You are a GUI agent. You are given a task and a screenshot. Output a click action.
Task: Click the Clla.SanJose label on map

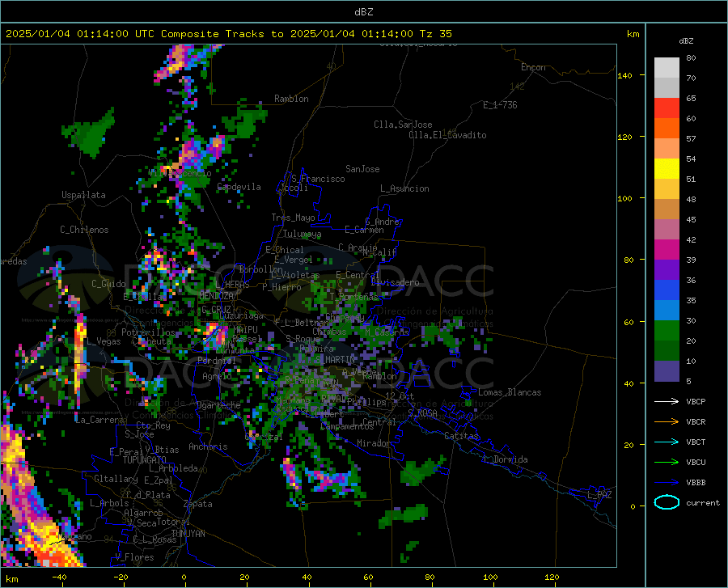(x=403, y=125)
